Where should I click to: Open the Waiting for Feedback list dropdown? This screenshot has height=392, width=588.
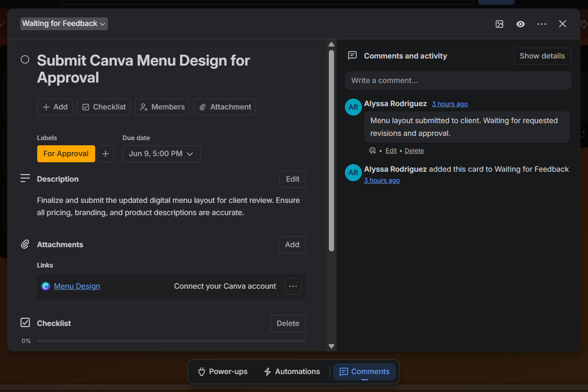pos(64,24)
